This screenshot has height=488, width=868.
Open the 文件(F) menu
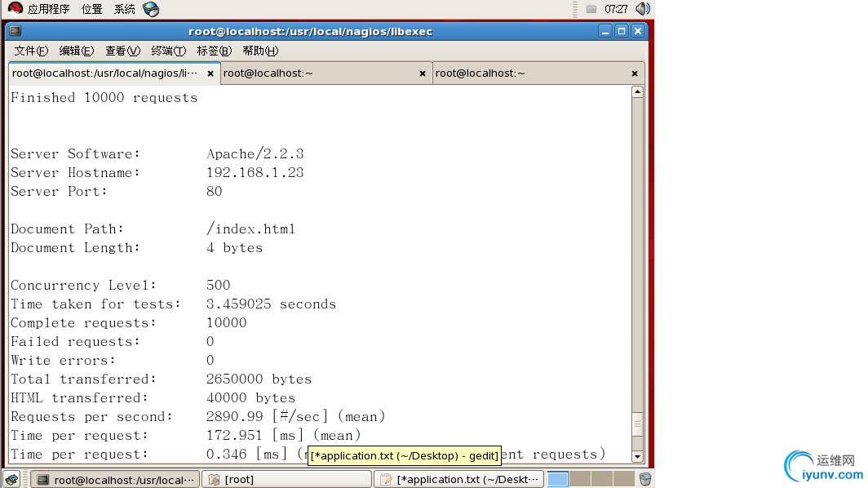pyautogui.click(x=31, y=51)
